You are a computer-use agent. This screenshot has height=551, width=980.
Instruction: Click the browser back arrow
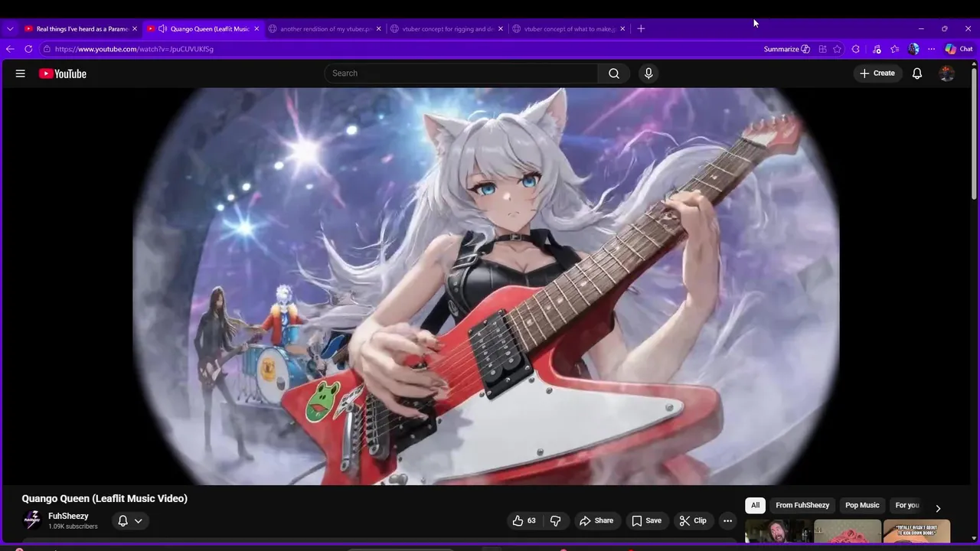tap(10, 49)
